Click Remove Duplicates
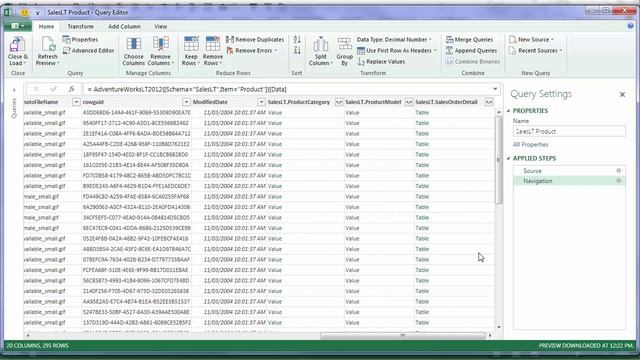Viewport: 640px width, 360px height. point(255,40)
